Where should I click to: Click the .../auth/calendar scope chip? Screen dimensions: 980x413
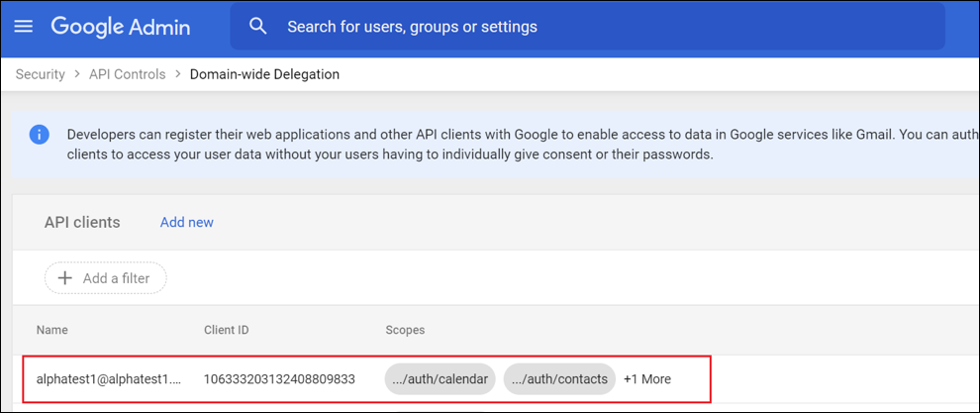click(x=440, y=379)
